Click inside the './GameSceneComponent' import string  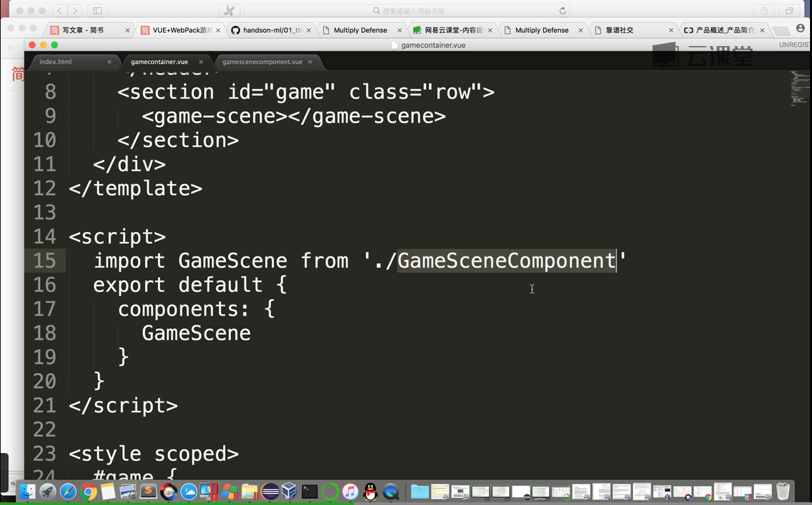495,261
